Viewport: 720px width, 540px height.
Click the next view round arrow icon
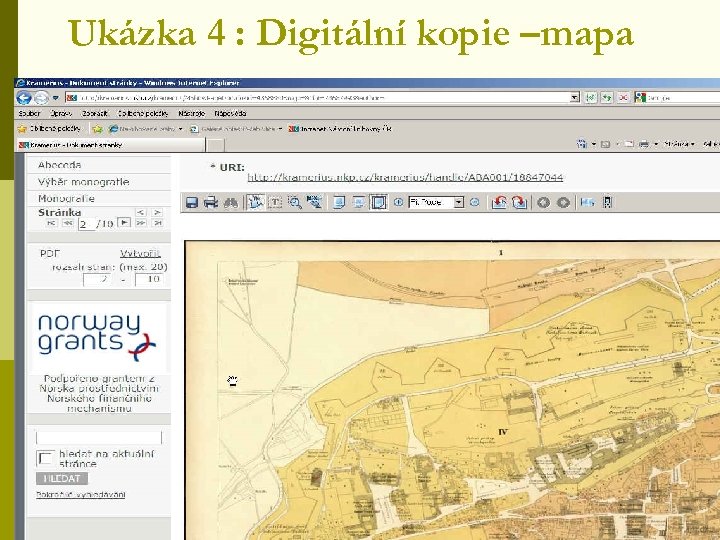[563, 202]
